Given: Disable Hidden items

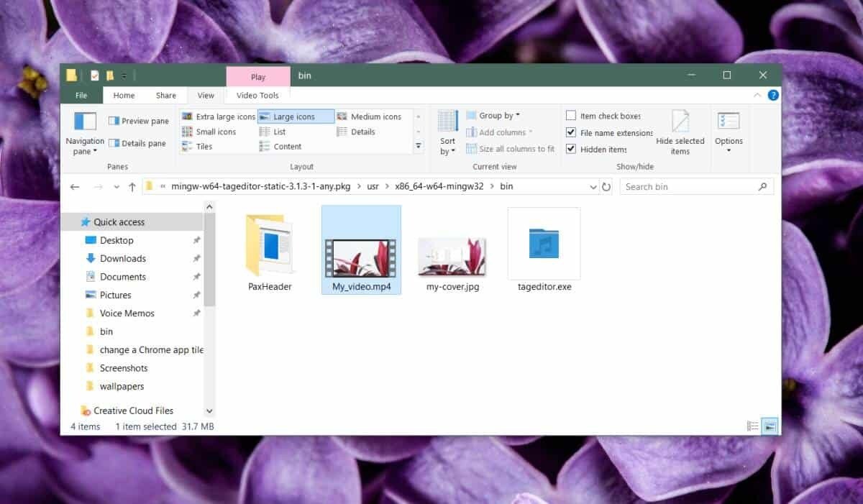Looking at the screenshot, I should 572,149.
